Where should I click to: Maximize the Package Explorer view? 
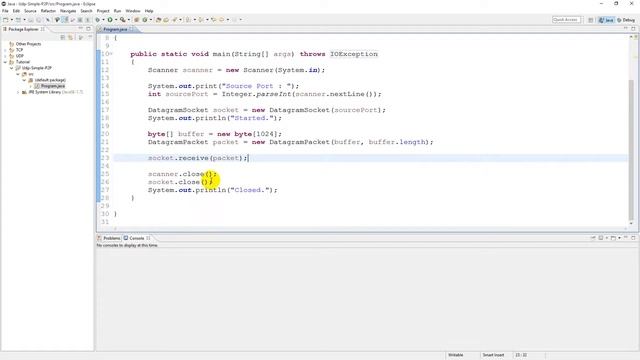click(89, 29)
